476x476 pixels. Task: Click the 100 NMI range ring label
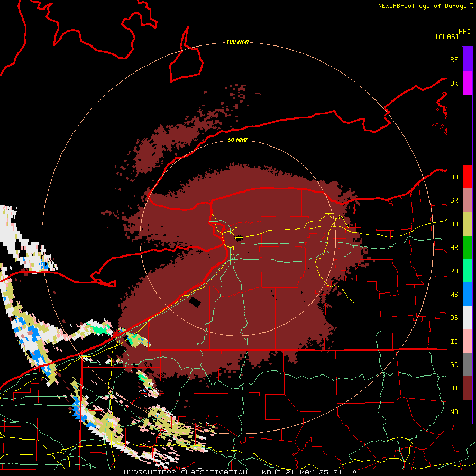tap(237, 42)
